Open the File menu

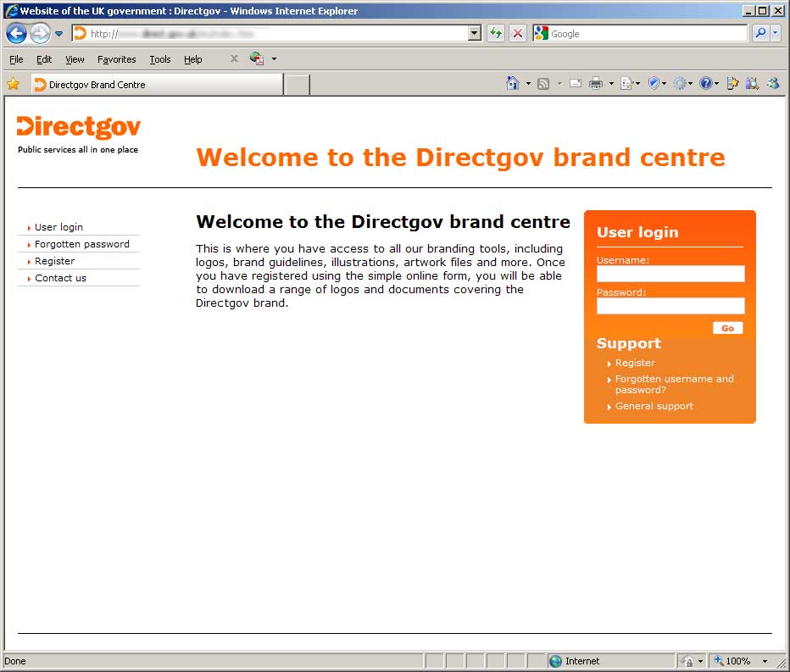[x=16, y=59]
